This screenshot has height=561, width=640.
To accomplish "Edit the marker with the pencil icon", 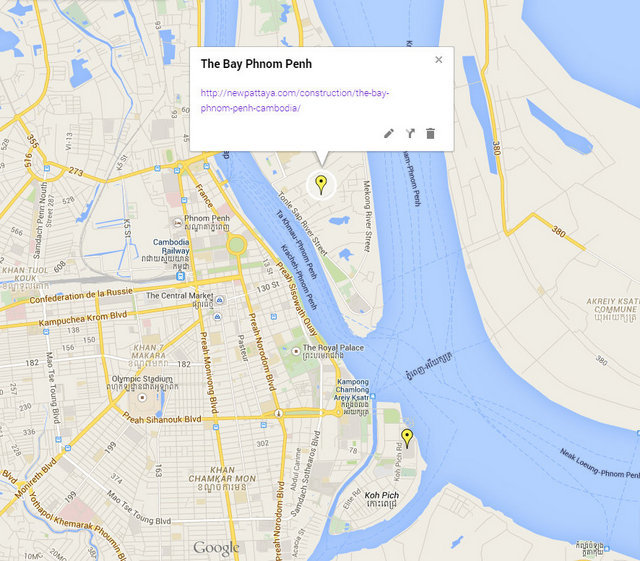I will tap(389, 134).
